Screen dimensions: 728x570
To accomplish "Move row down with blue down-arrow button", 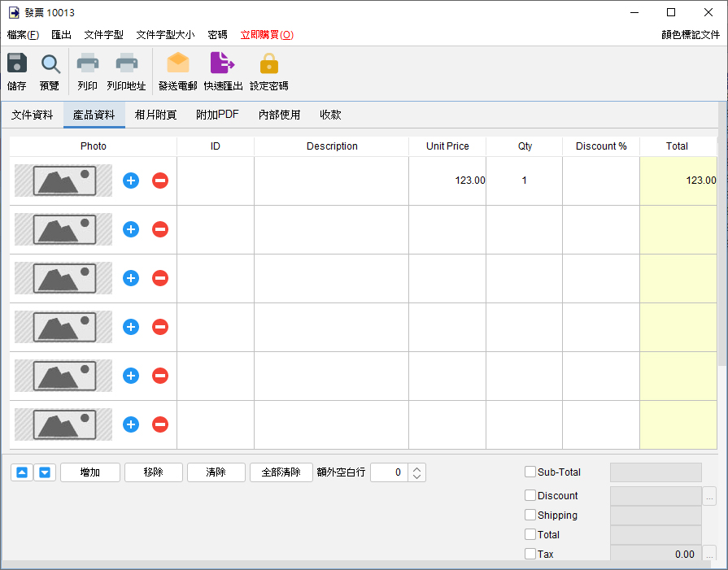I will (x=45, y=472).
